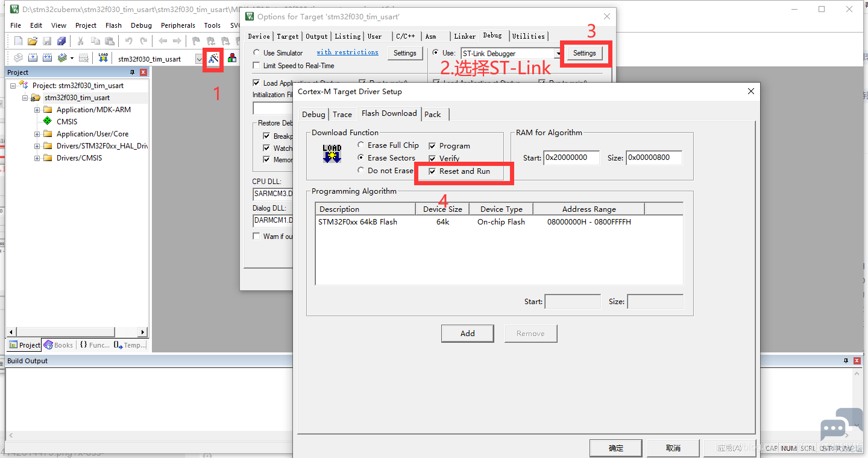Expand the Application/MDK-ARM folder
The height and width of the screenshot is (458, 868).
click(x=37, y=110)
